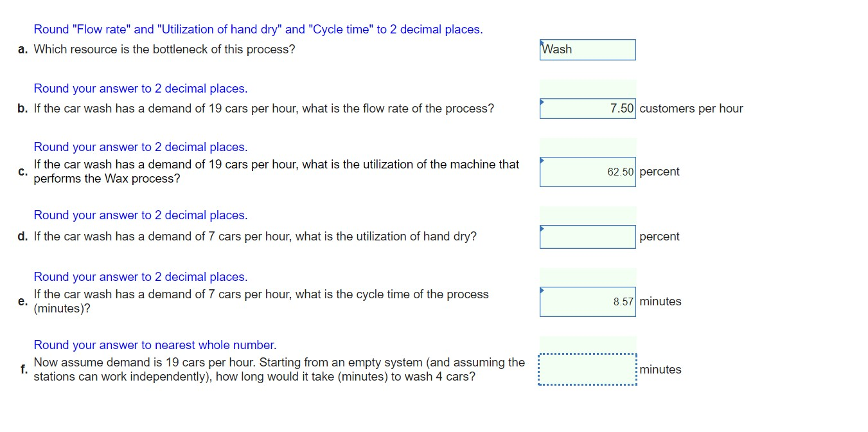
Task: Click the 'customers per hour' unit label
Action: coord(691,109)
